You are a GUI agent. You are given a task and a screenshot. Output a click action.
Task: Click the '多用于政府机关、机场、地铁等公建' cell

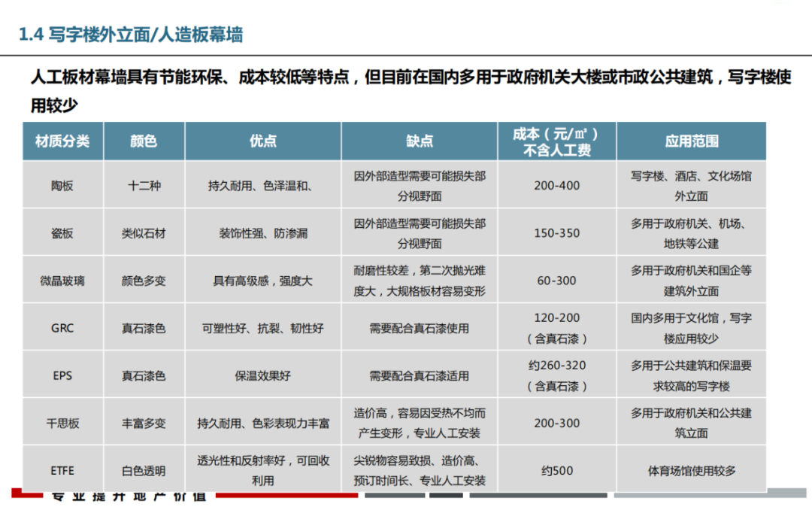coord(692,232)
